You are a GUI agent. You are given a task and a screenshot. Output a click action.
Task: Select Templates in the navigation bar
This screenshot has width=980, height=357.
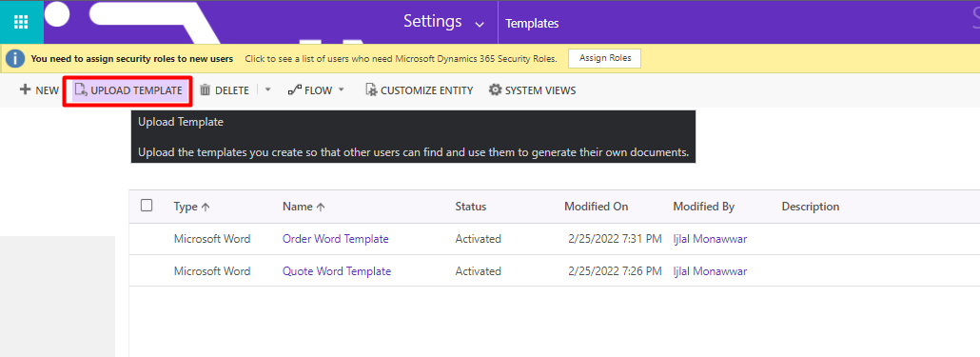point(532,24)
